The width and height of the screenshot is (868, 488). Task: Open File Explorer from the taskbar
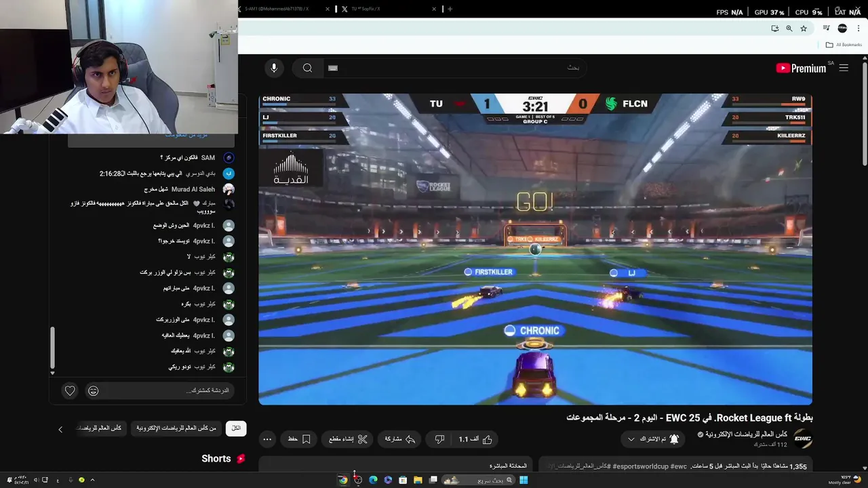(x=418, y=480)
